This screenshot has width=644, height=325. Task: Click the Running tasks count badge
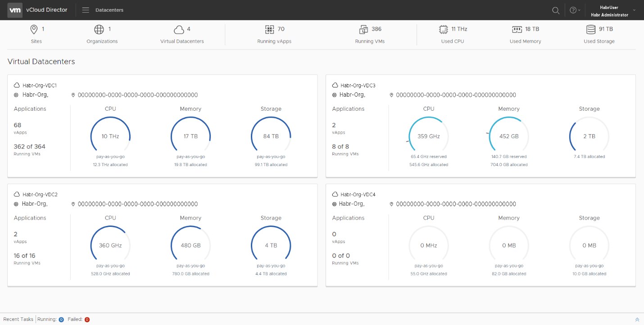[61, 320]
